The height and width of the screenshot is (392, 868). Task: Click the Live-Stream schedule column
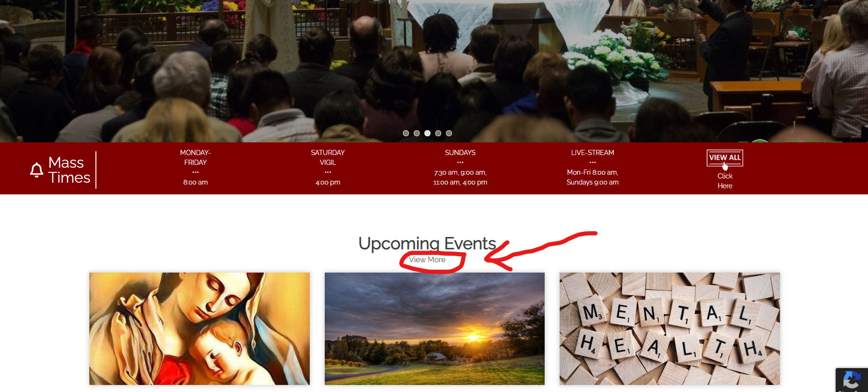click(592, 167)
